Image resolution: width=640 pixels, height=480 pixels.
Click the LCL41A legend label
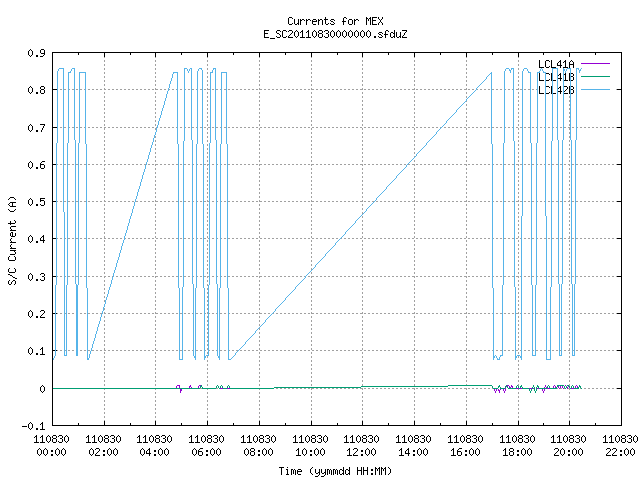pyautogui.click(x=556, y=64)
